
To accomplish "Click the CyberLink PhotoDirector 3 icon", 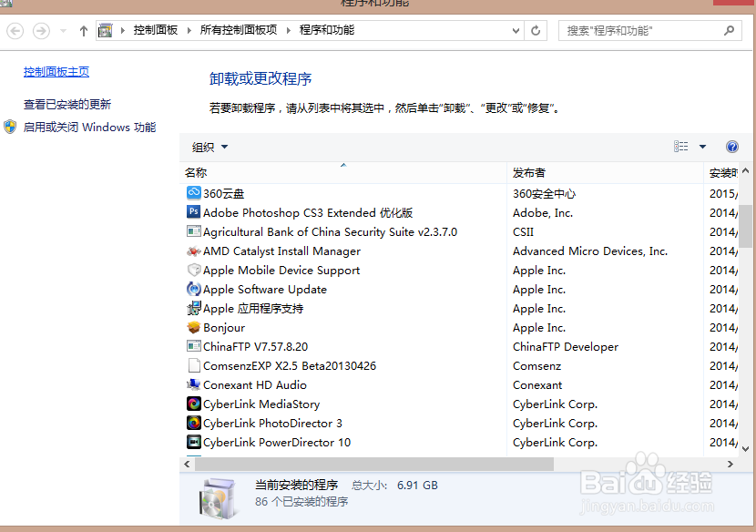I will [193, 423].
